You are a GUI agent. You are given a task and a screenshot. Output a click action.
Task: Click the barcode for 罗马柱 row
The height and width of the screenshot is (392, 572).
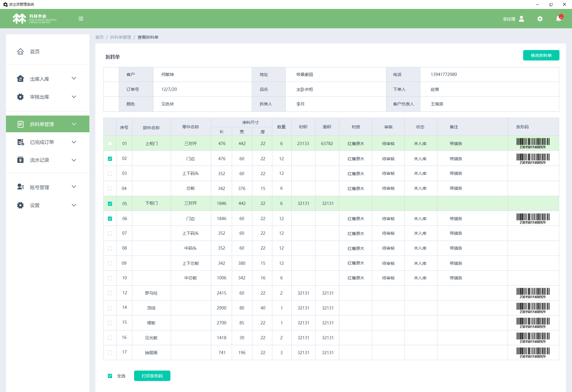[533, 293]
